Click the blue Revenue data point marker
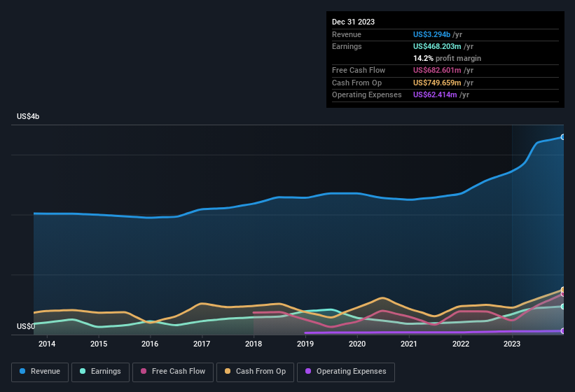 (563, 137)
